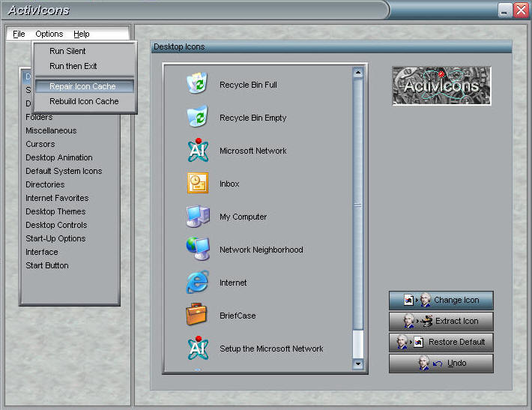Screen dimensions: 532x410
Task: Click the Microsoft Network label
Action: coord(253,151)
